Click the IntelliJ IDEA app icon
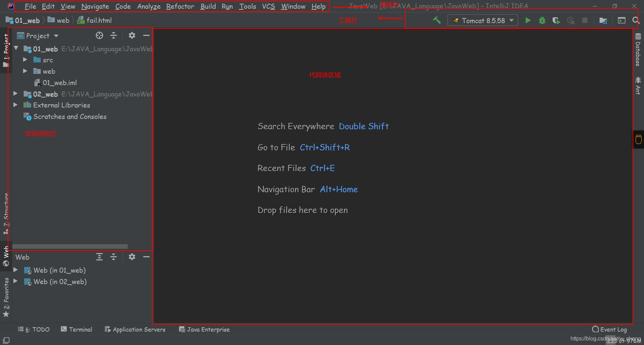Screen dimensions: 644x345 click(10, 6)
